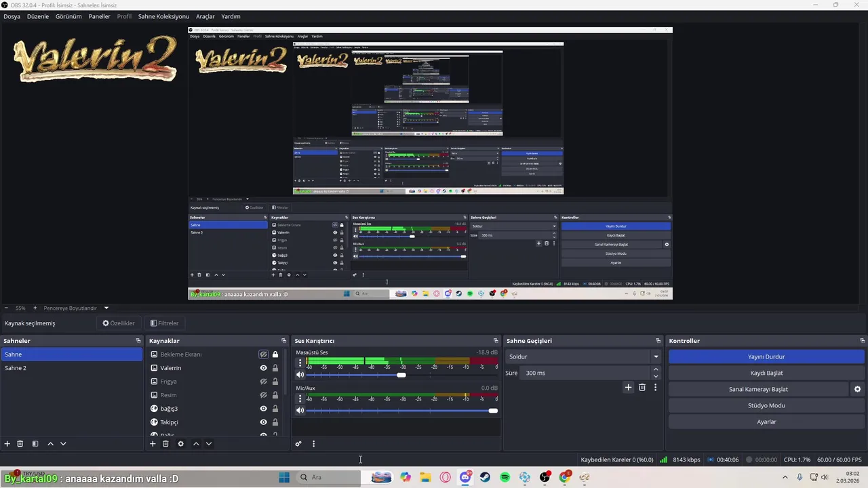Add a new source in Kaynaklar
The image size is (868, 488).
tap(153, 444)
